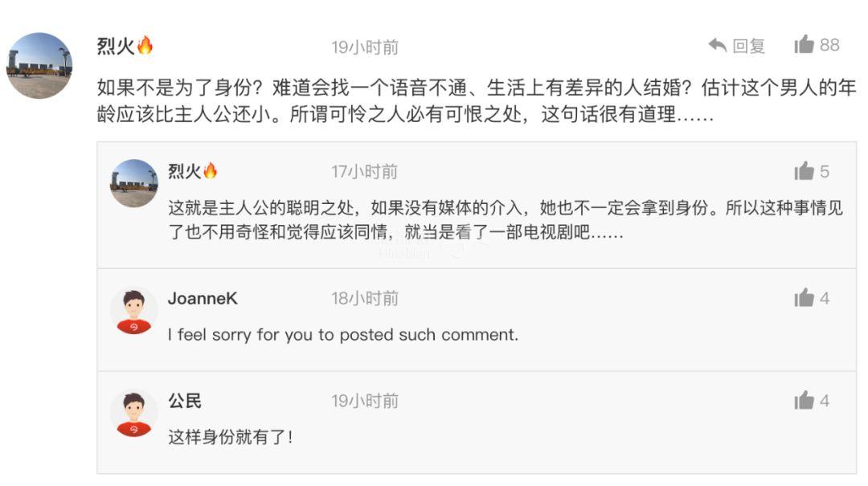Like JoanneK's comment via its thumbs-up icon
This screenshot has height=486, width=868.
click(x=804, y=298)
